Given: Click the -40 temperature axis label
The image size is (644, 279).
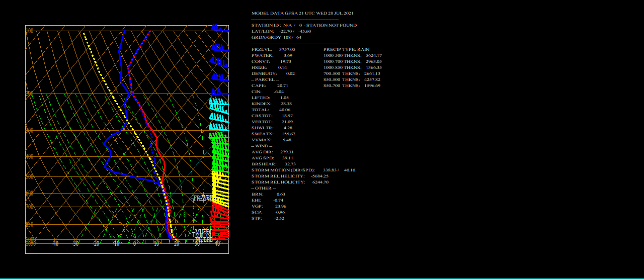Looking at the screenshot, I should click(x=55, y=243).
